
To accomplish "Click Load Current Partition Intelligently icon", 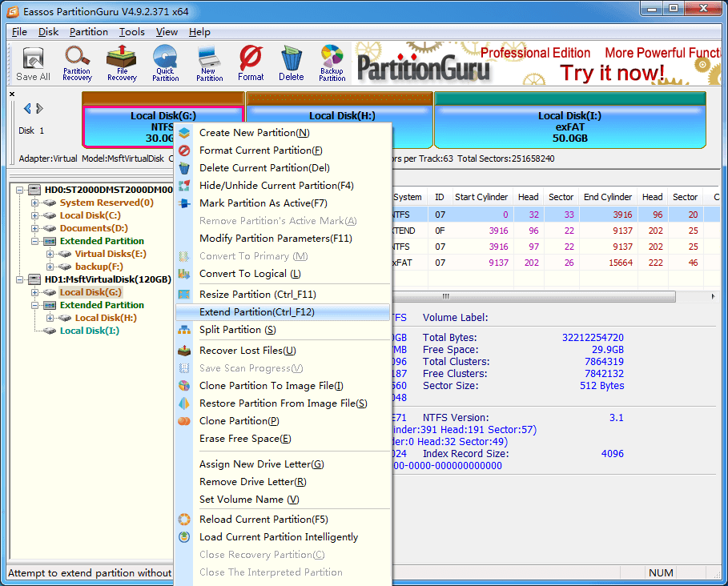I will (x=184, y=537).
